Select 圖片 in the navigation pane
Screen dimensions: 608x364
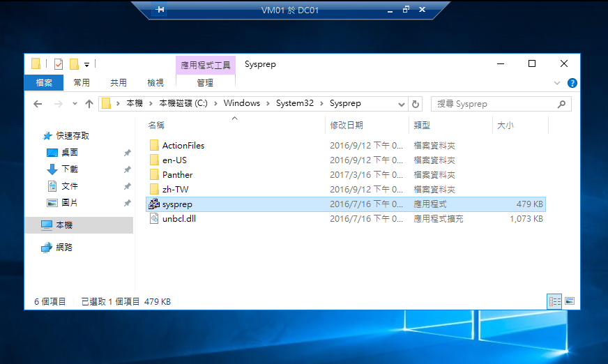point(70,203)
